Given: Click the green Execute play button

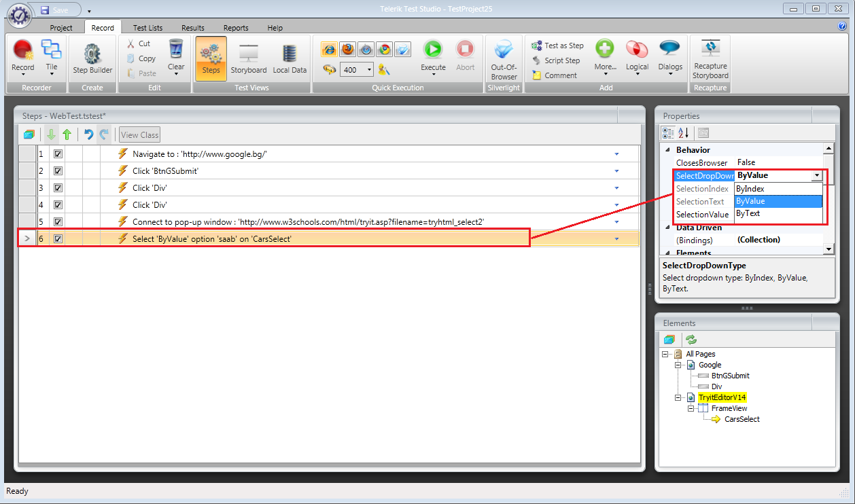Looking at the screenshot, I should 433,51.
